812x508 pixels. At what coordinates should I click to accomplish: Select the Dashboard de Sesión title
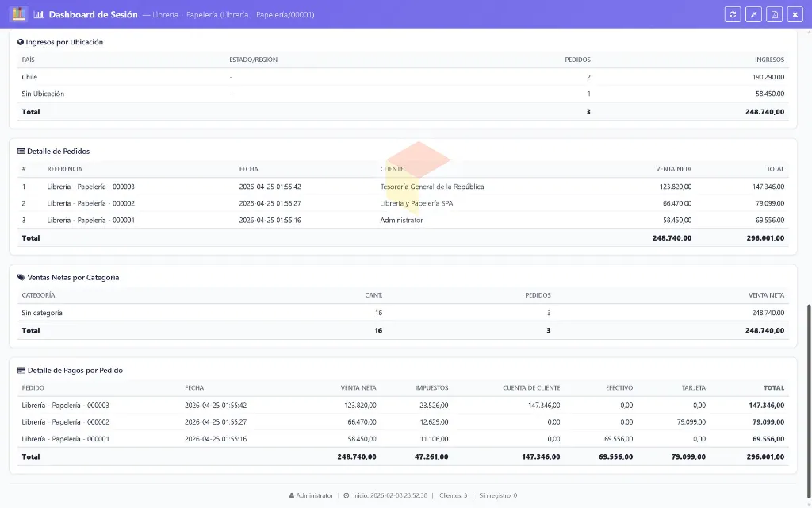pos(94,14)
